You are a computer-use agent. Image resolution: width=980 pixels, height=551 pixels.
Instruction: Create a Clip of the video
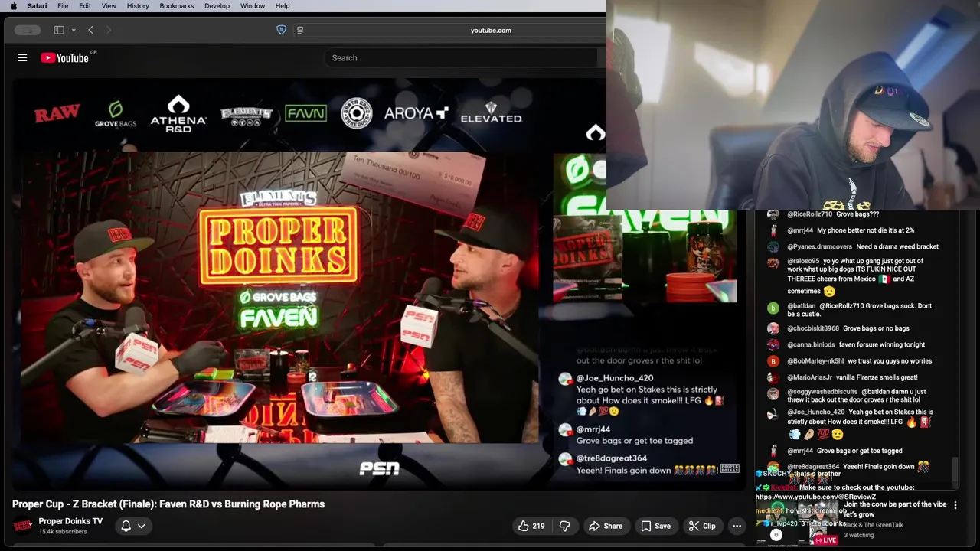(701, 526)
